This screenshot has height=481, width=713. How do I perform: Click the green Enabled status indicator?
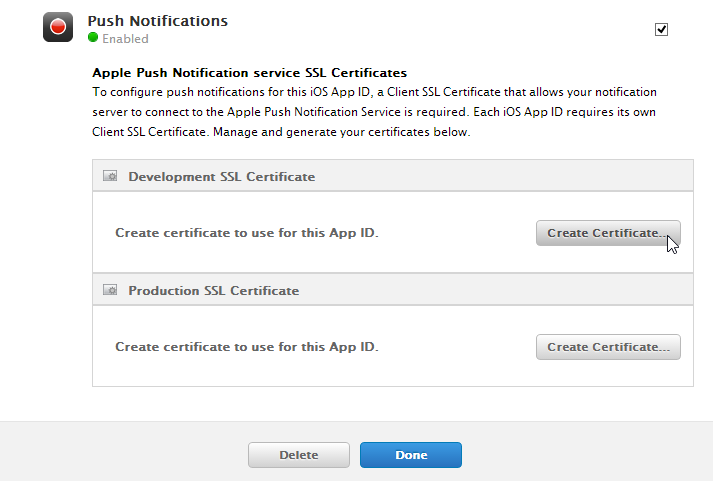[x=93, y=37]
